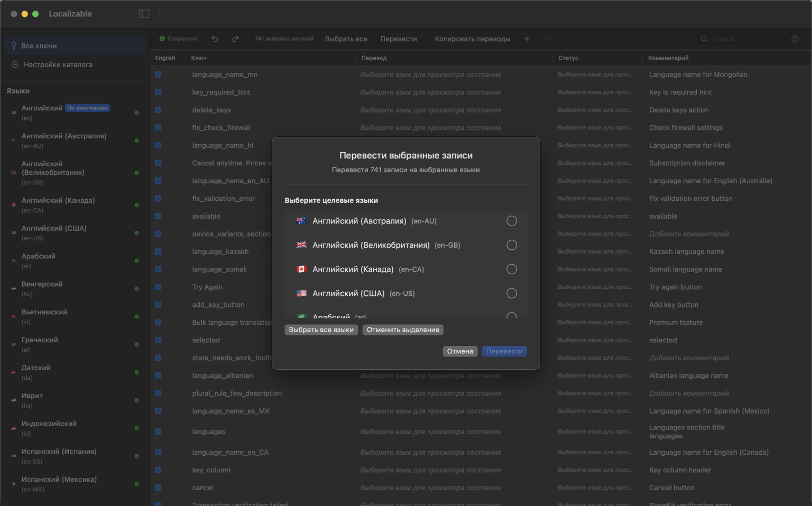Click the 741 выбрано записей label
Image resolution: width=812 pixels, height=506 pixels.
pos(284,39)
